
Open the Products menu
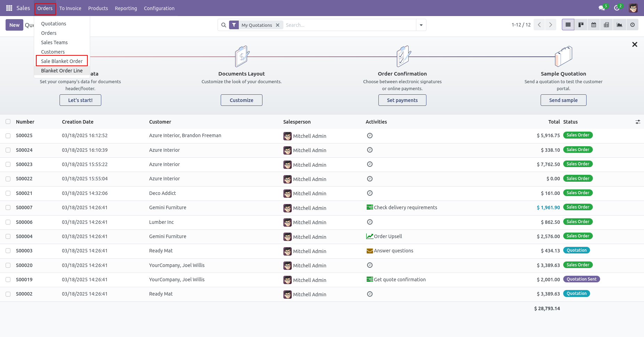coord(98,8)
